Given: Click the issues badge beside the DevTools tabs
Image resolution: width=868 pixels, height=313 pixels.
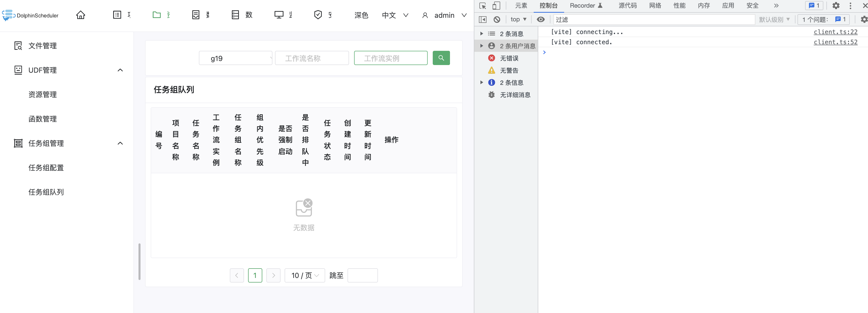Looking at the screenshot, I should point(814,6).
